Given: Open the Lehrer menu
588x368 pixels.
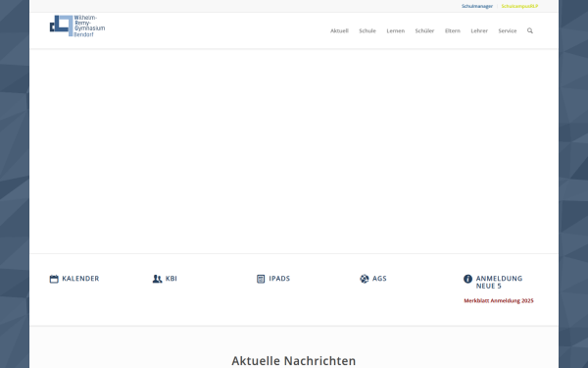Looking at the screenshot, I should 479,30.
